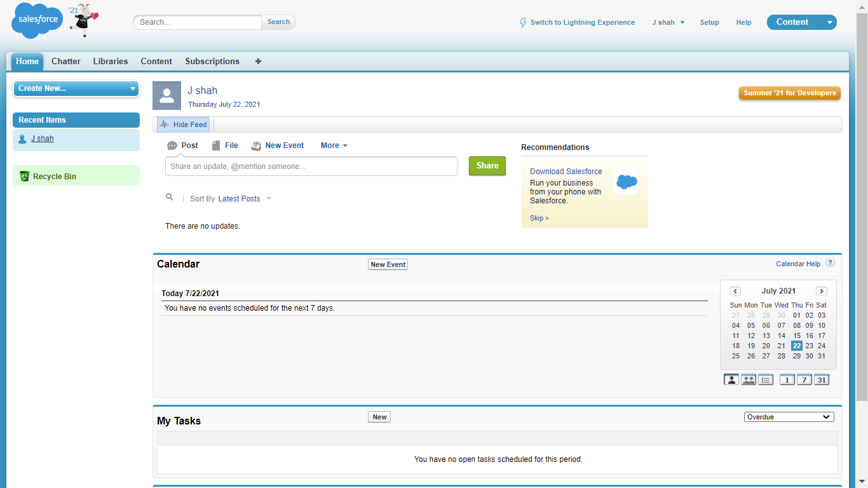Select Post in the feed publisher
Screen dimensions: 868x488
click(182, 146)
